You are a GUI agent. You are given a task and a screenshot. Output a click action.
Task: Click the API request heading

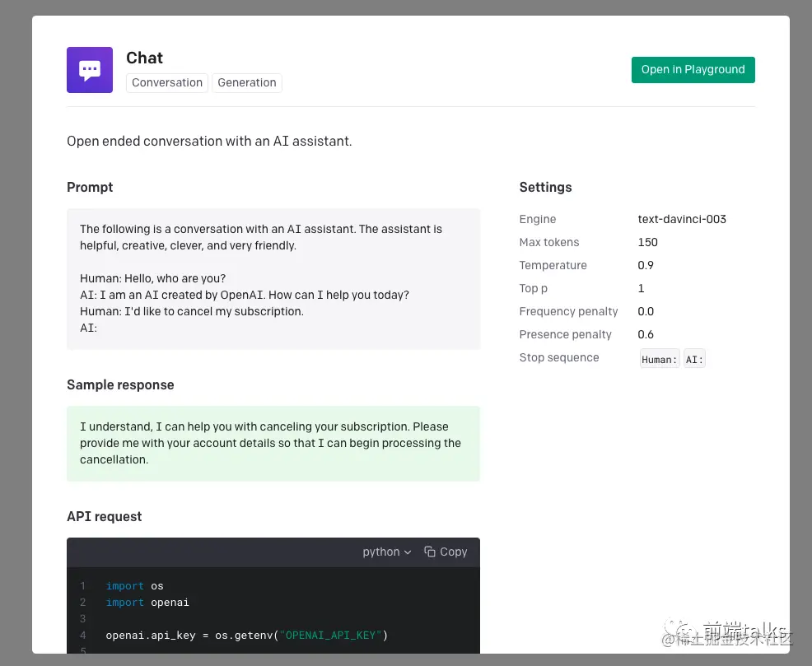pyautogui.click(x=104, y=516)
